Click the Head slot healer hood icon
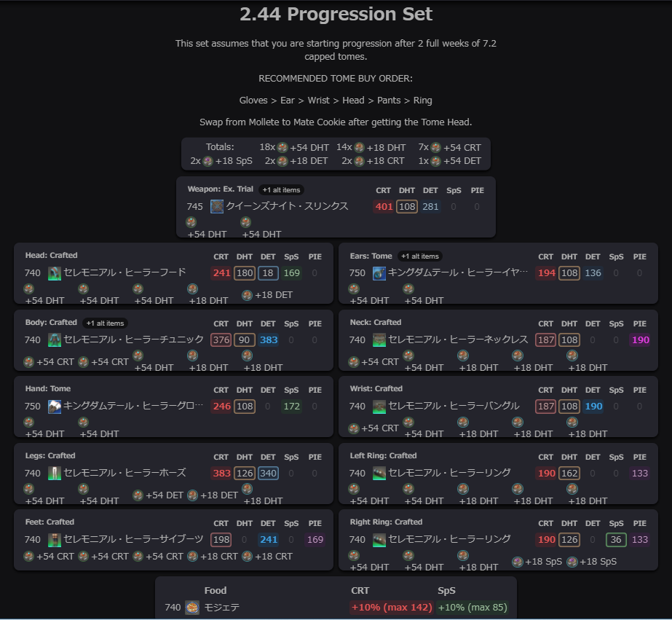The height and width of the screenshot is (620, 672). pyautogui.click(x=55, y=273)
